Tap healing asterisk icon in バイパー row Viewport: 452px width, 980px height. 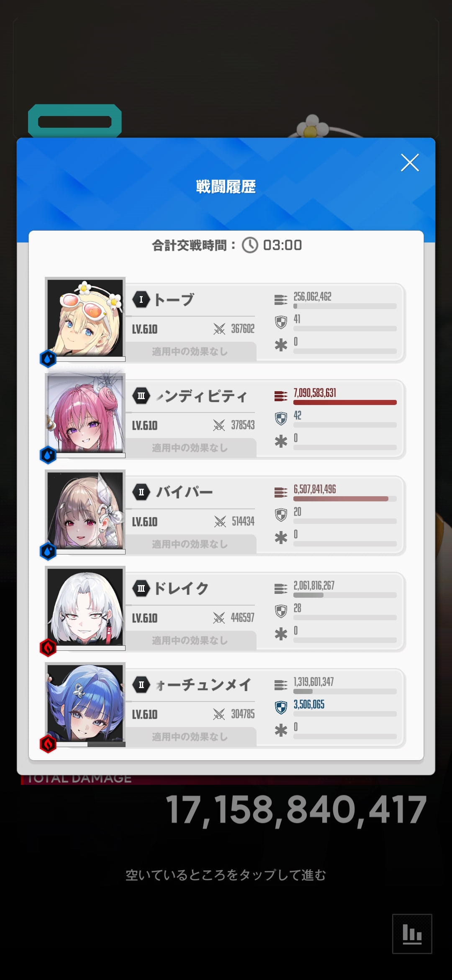pyautogui.click(x=281, y=537)
